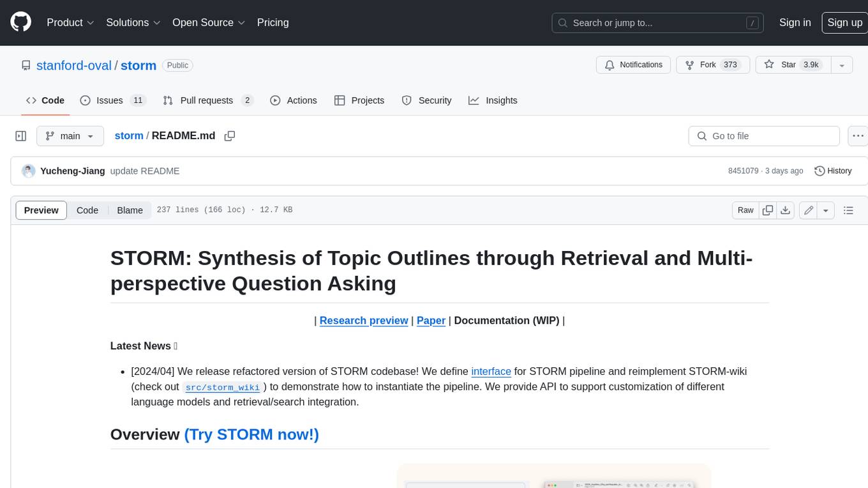Copy raw file contents icon
868x488 pixels.
click(768, 210)
